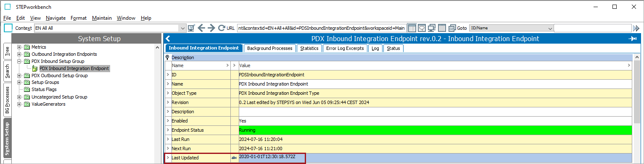
Task: Collapse panel with left chevron in header
Action: (x=168, y=39)
